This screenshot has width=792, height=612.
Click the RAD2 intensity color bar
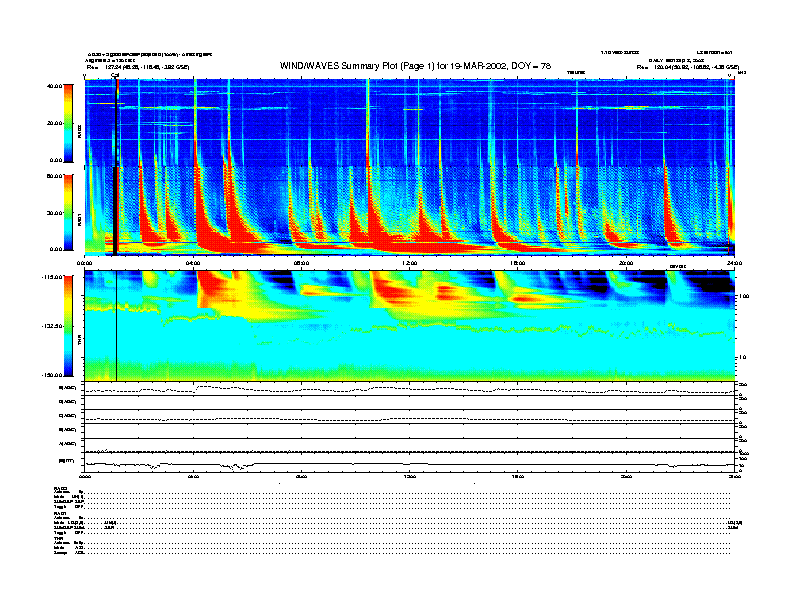point(68,123)
